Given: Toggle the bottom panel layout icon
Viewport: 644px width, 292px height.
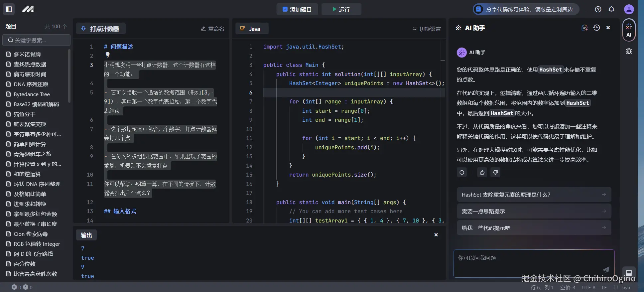Looking at the screenshot, I should tap(629, 273).
